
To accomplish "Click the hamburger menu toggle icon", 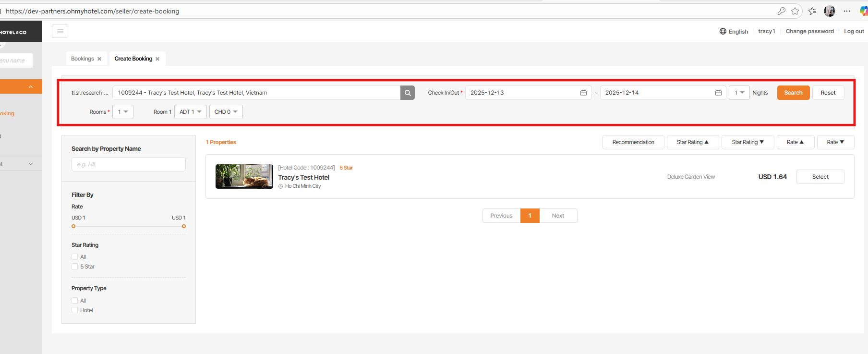I will (60, 31).
